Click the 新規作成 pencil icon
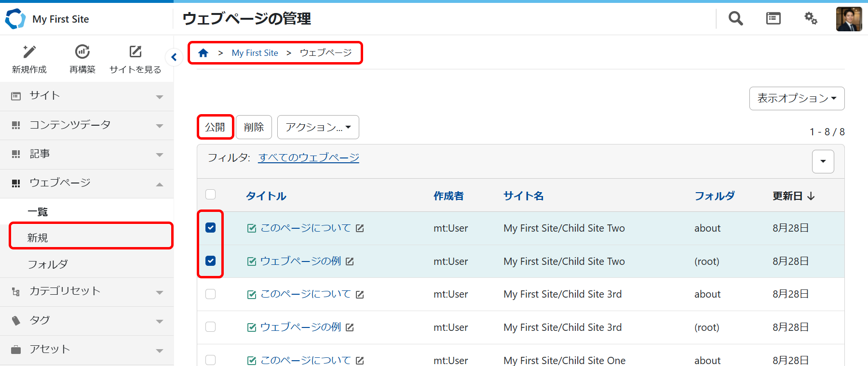 click(29, 52)
